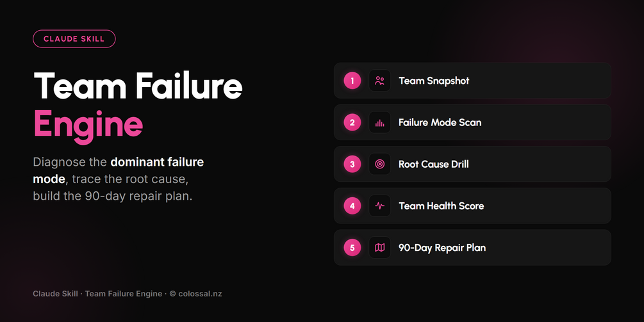
Task: Open the Team Health Score step label
Action: click(x=441, y=206)
